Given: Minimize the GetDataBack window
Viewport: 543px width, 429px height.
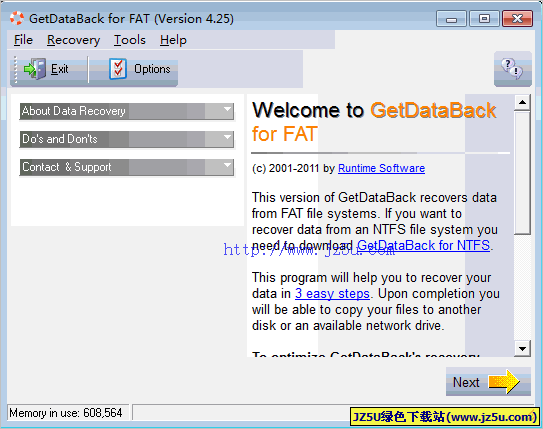Looking at the screenshot, I should pos(451,19).
